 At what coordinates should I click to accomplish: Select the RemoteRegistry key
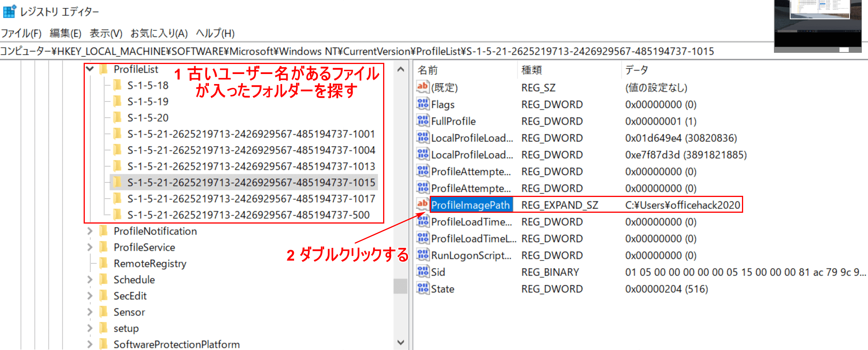coord(150,264)
